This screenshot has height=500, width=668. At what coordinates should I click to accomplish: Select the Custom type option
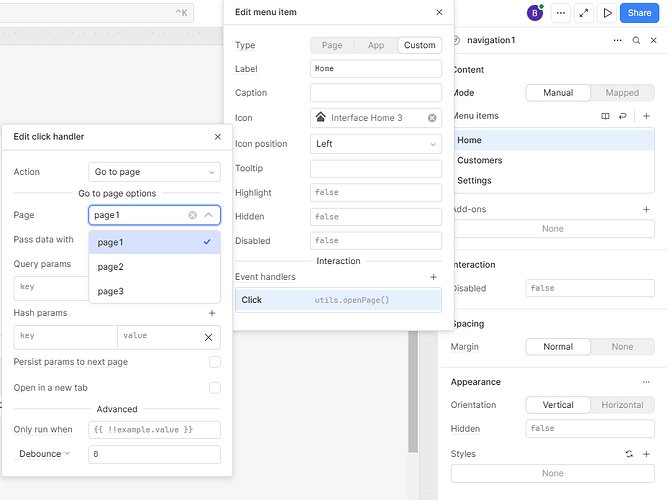(x=420, y=45)
